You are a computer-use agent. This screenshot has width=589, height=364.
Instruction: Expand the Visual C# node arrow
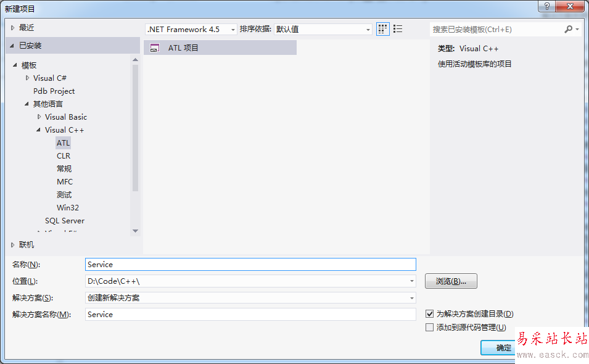pyautogui.click(x=27, y=78)
